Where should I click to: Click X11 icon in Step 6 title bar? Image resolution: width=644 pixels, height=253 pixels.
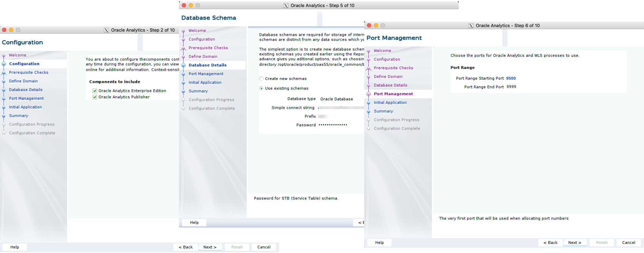(x=471, y=26)
